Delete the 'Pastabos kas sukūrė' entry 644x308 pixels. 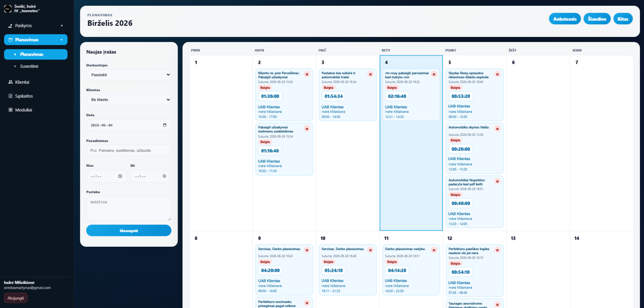point(370,74)
